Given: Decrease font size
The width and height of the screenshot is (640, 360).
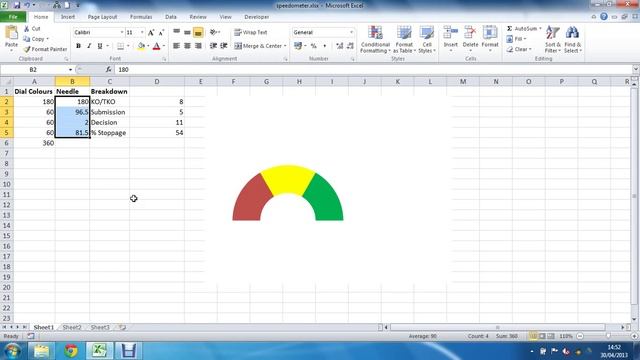Looking at the screenshot, I should click(161, 32).
